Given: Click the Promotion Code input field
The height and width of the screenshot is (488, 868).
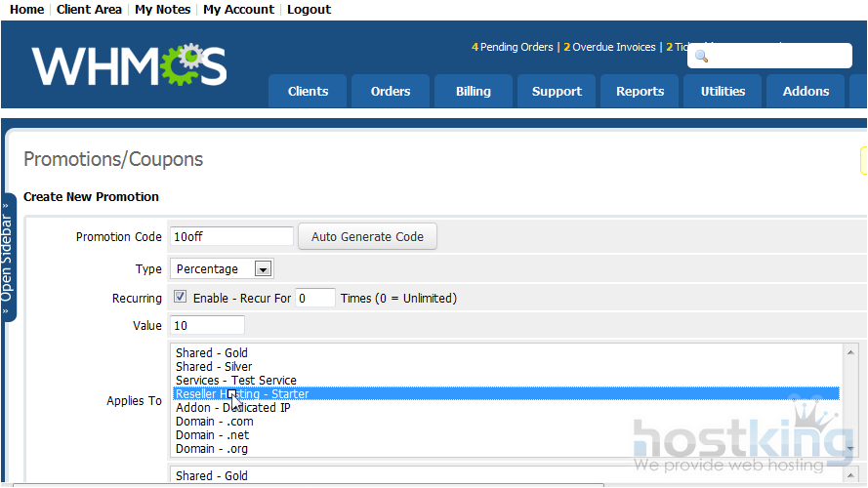Looking at the screenshot, I should click(x=231, y=236).
